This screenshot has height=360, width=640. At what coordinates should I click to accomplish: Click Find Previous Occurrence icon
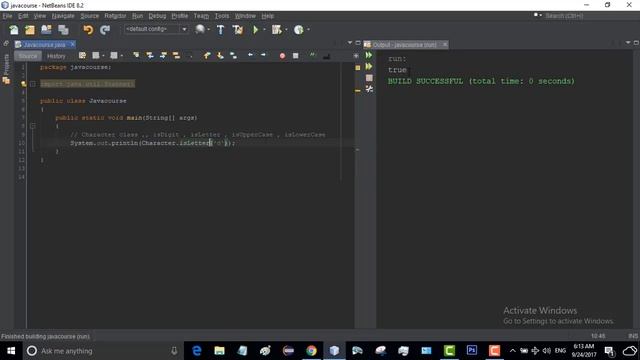point(150,56)
